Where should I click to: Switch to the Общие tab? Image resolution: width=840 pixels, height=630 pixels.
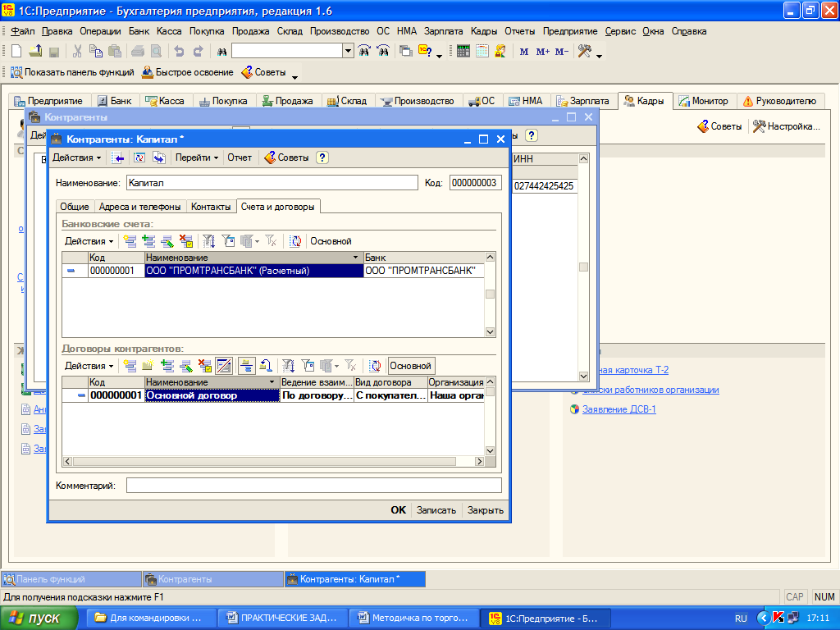(x=75, y=207)
